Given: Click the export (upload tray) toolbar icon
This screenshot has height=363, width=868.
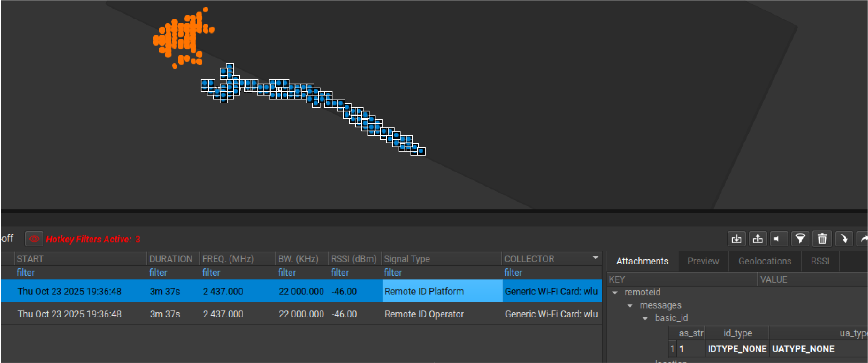Looking at the screenshot, I should [758, 239].
